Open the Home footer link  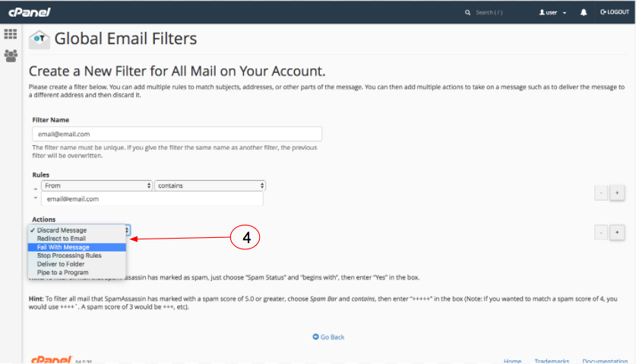tap(512, 361)
